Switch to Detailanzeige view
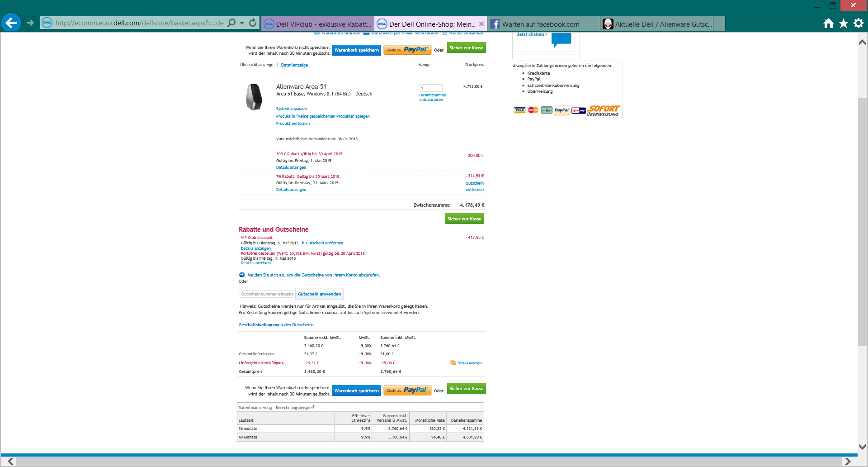 [294, 65]
